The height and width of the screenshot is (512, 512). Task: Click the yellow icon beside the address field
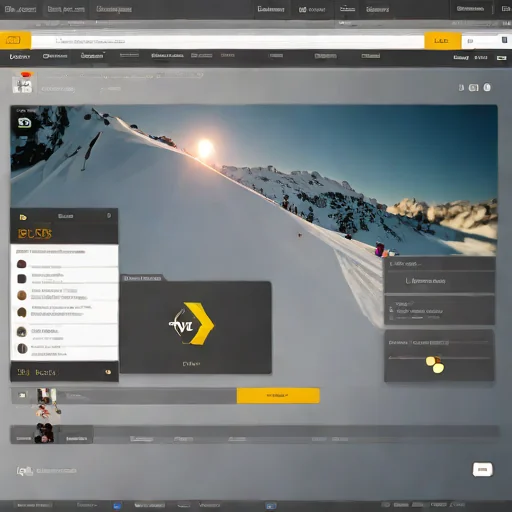coord(13,40)
